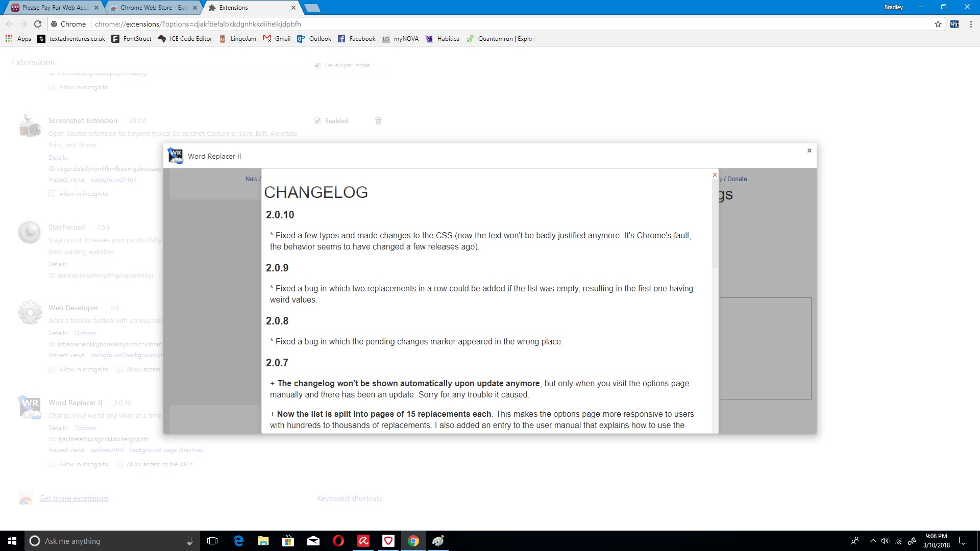Image resolution: width=980 pixels, height=551 pixels.
Task: Toggle Screenshot Extension Enabled checkbox
Action: click(x=317, y=121)
